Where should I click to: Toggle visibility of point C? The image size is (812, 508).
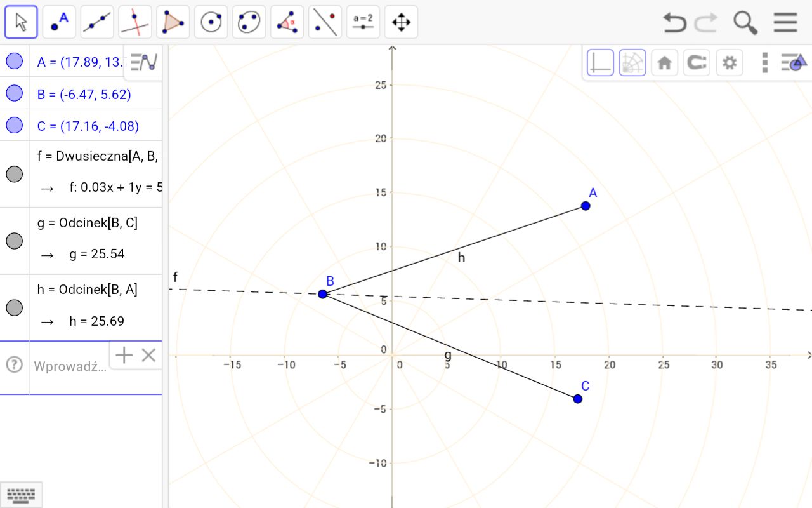coord(14,125)
